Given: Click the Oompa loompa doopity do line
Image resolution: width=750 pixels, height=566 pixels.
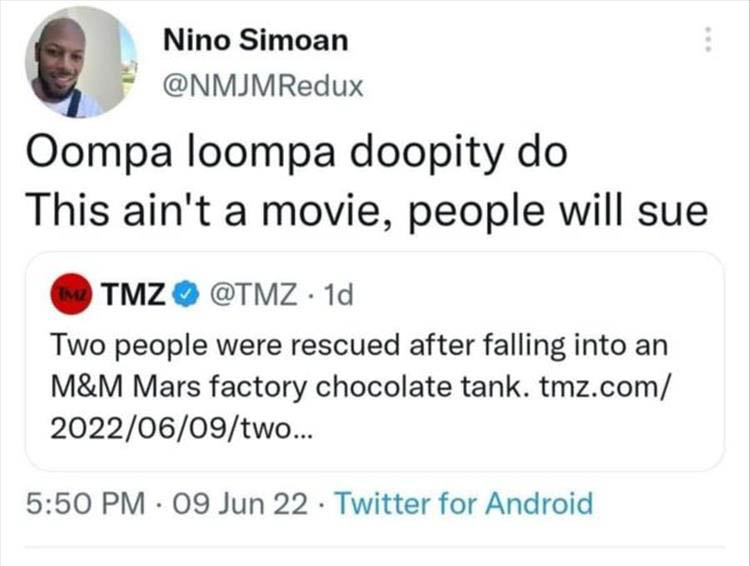Looking at the screenshot, I should coord(296,153).
